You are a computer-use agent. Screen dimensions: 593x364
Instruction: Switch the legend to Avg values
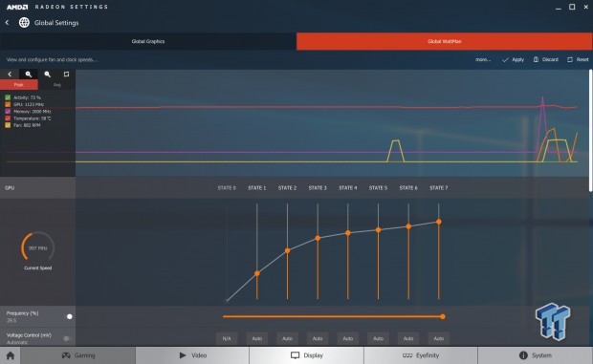pyautogui.click(x=56, y=85)
